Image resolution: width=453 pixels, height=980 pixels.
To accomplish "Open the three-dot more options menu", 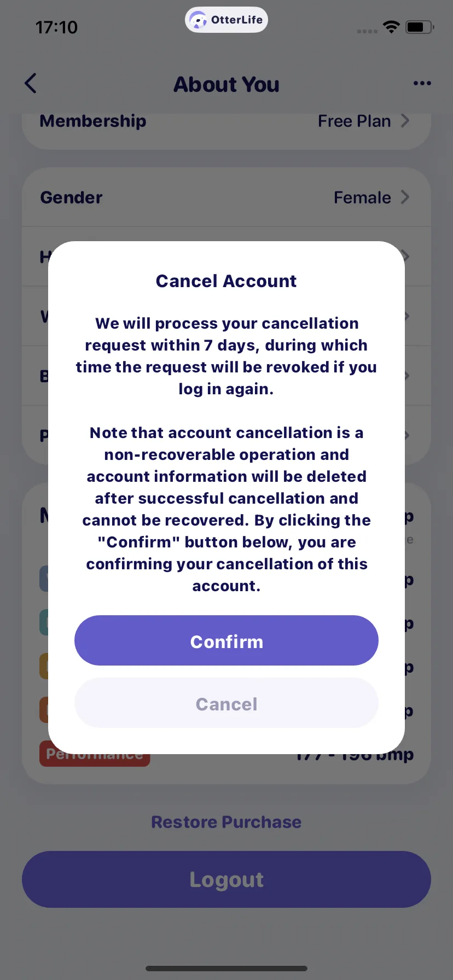I will 422,84.
